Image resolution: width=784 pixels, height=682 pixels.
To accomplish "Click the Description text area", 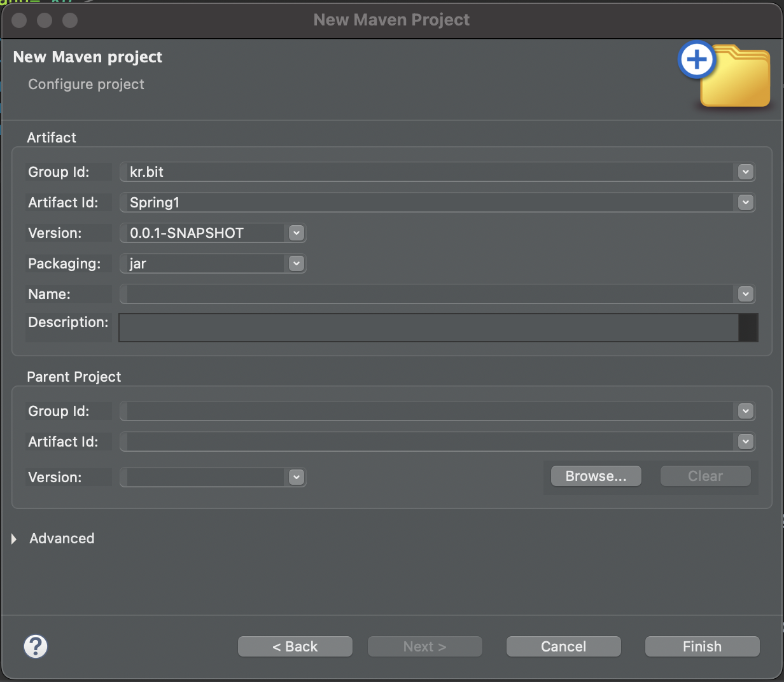I will point(428,328).
